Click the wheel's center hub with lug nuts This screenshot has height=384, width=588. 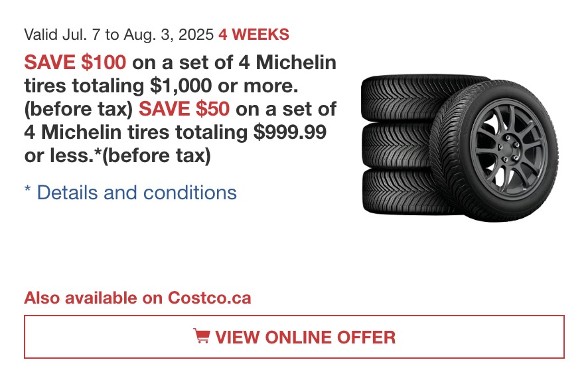click(x=509, y=149)
